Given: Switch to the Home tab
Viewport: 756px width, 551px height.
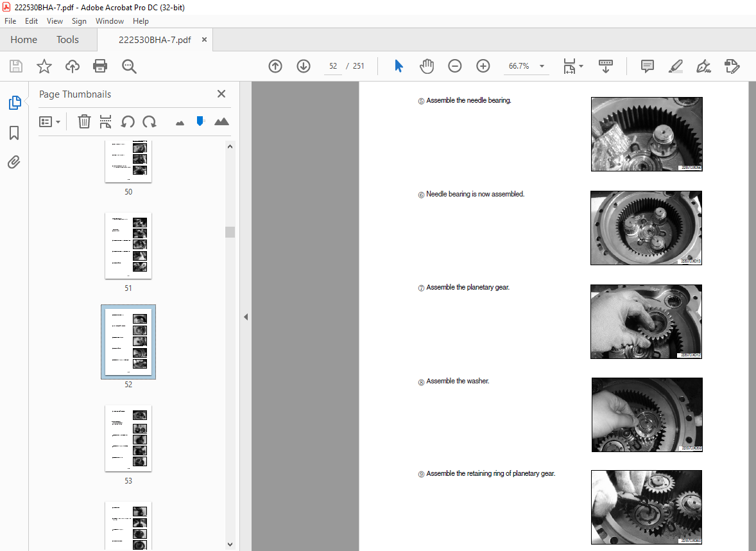Looking at the screenshot, I should tap(24, 40).
